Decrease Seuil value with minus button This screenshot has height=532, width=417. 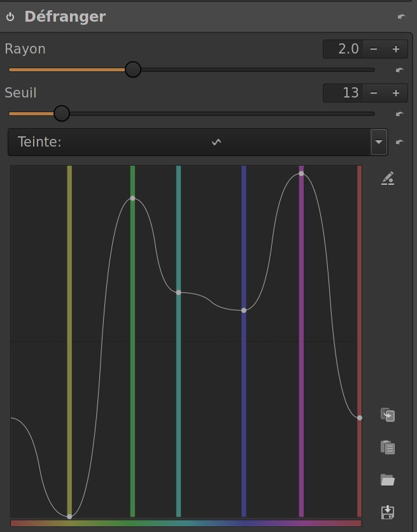click(374, 93)
